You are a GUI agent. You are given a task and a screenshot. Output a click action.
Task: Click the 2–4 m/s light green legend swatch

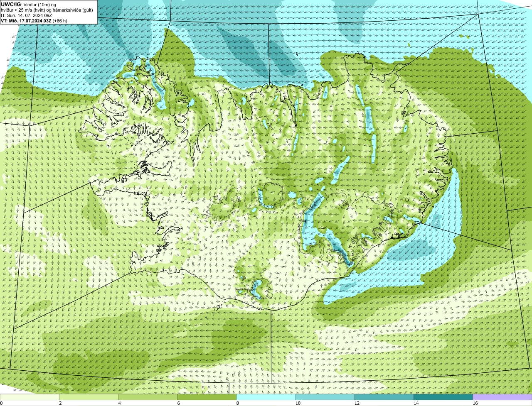point(89,397)
